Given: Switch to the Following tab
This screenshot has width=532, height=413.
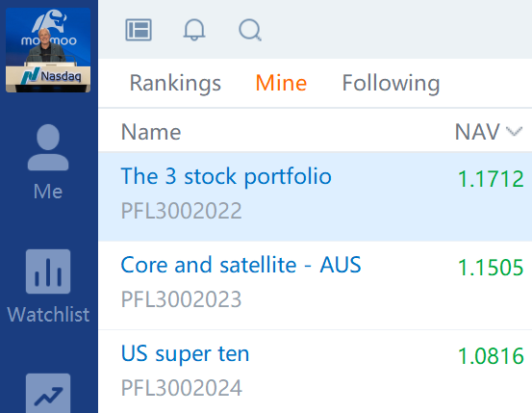Looking at the screenshot, I should pos(391,83).
